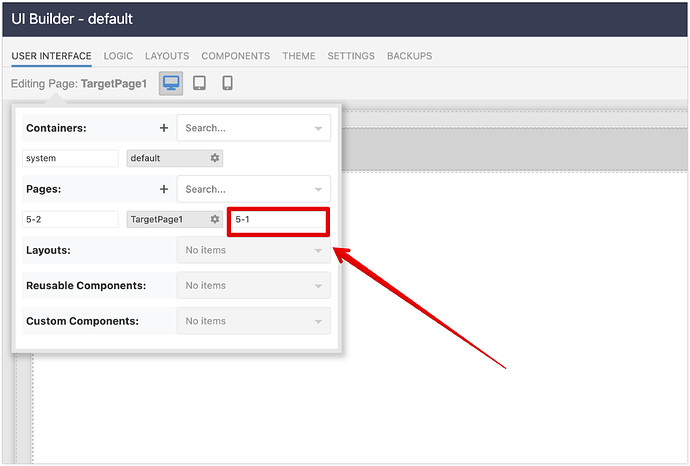Click the system container name field
Screen dimensions: 690x466
point(70,158)
